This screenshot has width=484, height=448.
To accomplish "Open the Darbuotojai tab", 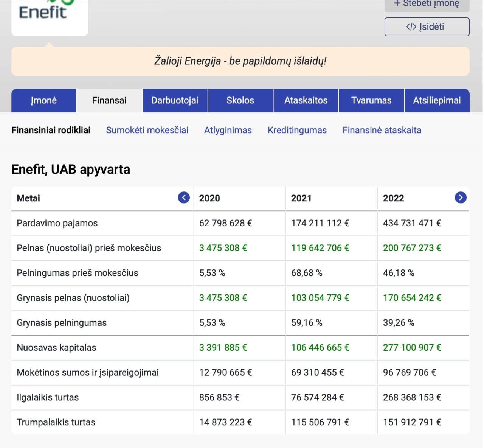I will click(x=175, y=101).
